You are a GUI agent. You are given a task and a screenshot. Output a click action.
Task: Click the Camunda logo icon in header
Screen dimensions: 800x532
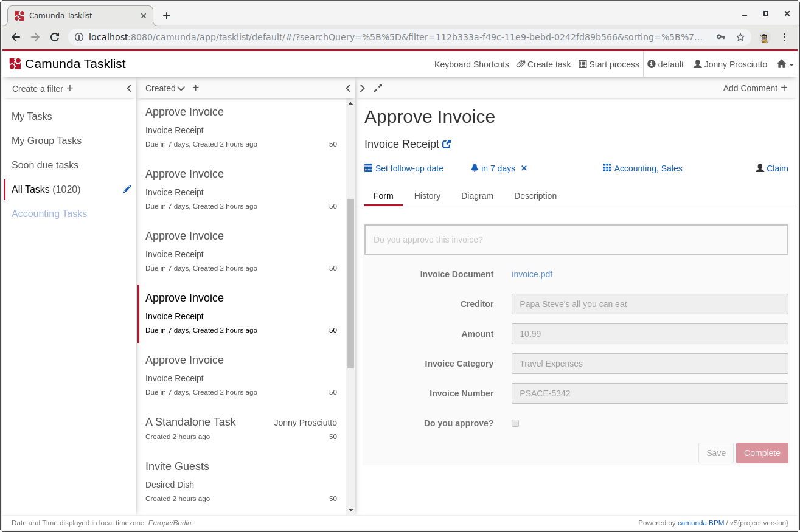click(x=15, y=64)
